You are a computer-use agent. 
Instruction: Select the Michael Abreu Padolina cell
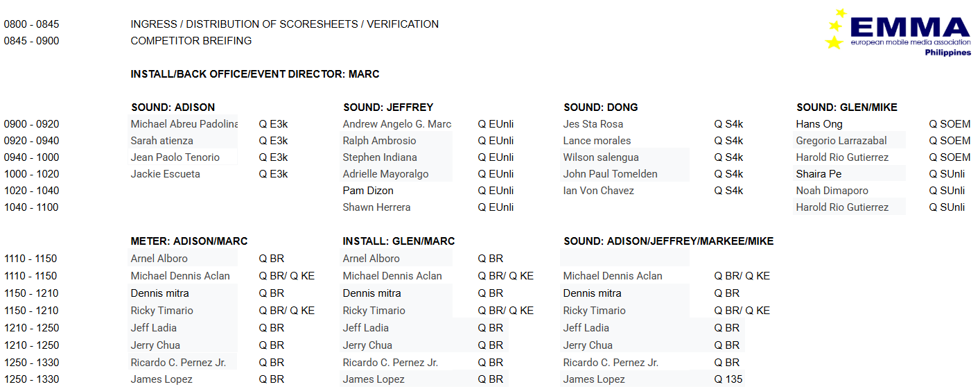pyautogui.click(x=184, y=124)
